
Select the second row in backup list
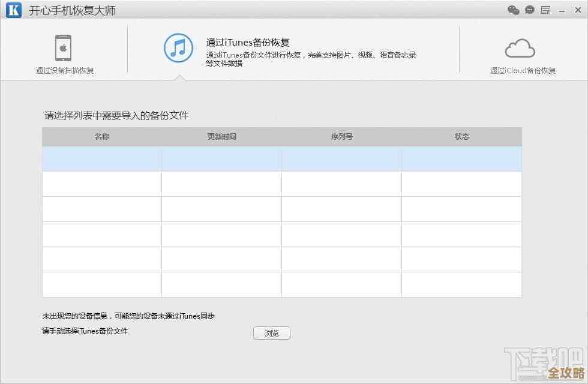click(x=281, y=184)
